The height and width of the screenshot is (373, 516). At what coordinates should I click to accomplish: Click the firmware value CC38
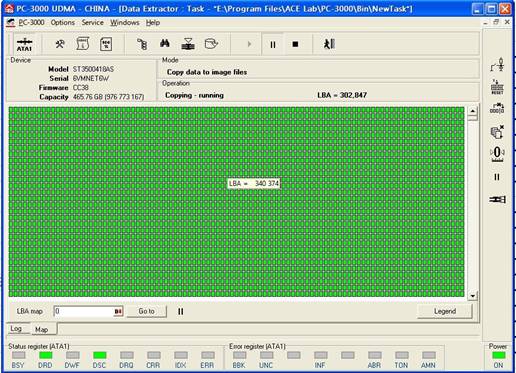coord(81,88)
